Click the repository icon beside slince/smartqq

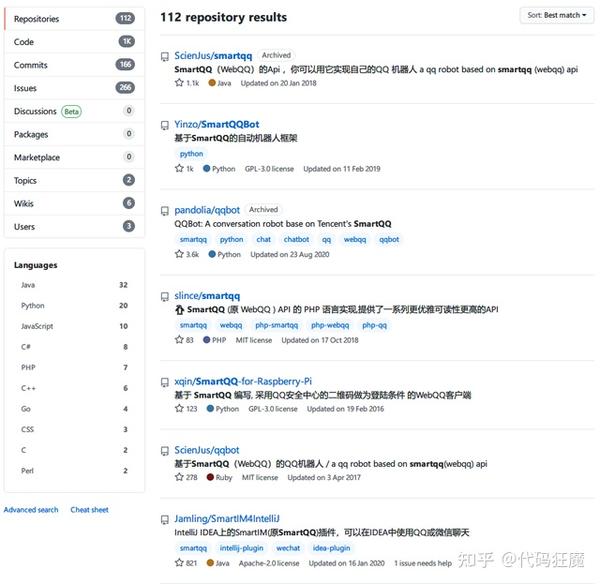click(x=165, y=296)
